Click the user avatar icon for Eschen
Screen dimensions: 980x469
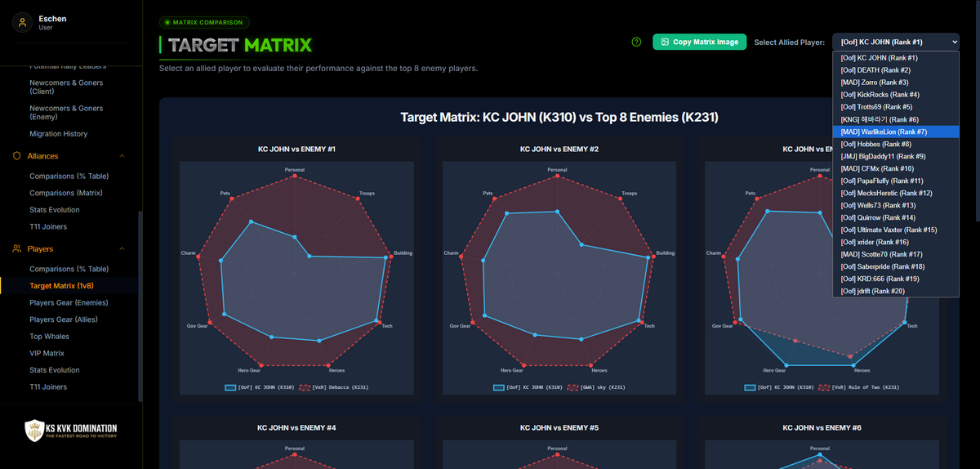click(x=22, y=23)
